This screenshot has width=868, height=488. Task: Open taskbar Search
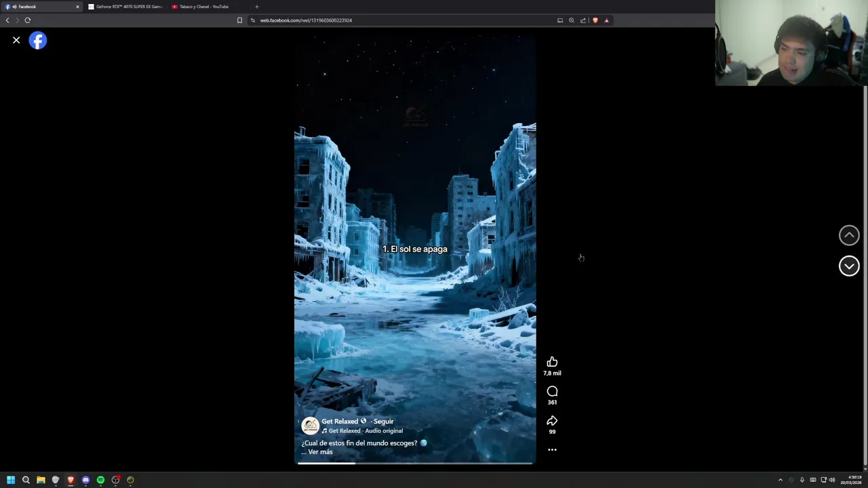coord(26,480)
